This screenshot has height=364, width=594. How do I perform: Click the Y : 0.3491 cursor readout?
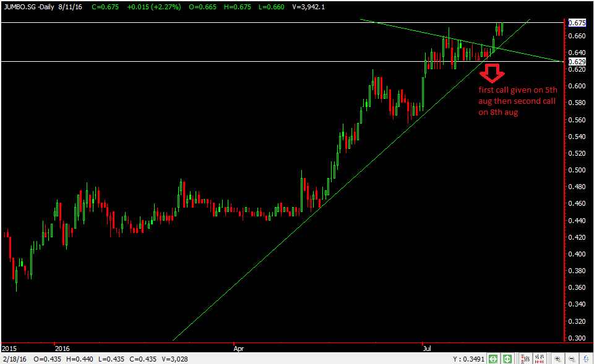(x=468, y=358)
